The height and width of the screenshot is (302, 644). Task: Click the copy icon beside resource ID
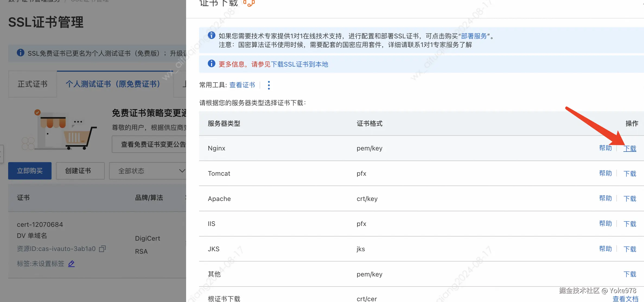tap(102, 249)
